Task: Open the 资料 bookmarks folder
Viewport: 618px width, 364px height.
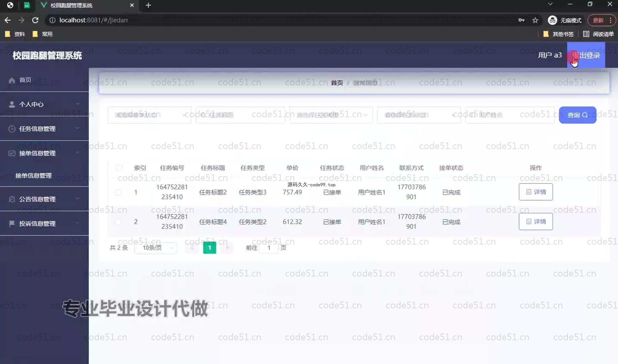Action: point(15,34)
